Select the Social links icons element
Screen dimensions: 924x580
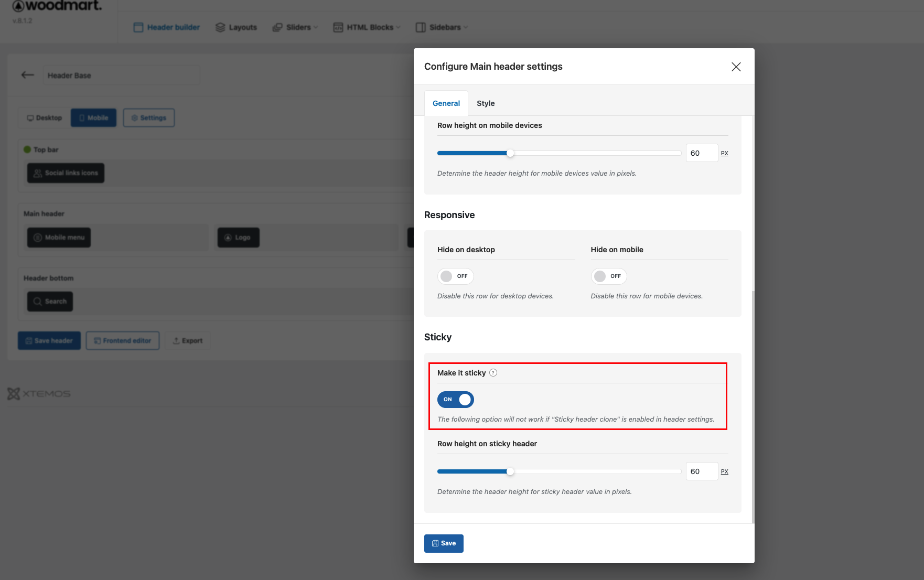(66, 173)
